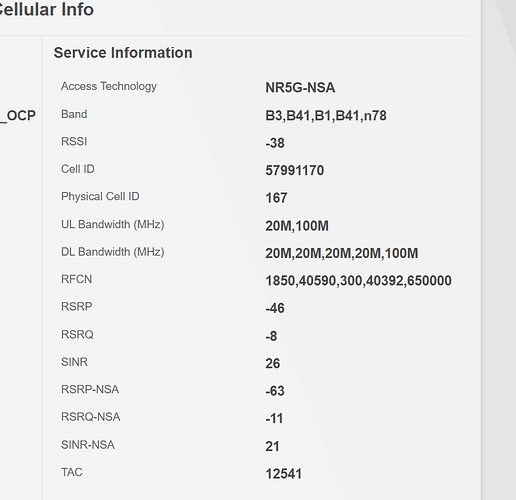Click the RSRQ-NSA value -11
This screenshot has height=500, width=516.
click(274, 418)
